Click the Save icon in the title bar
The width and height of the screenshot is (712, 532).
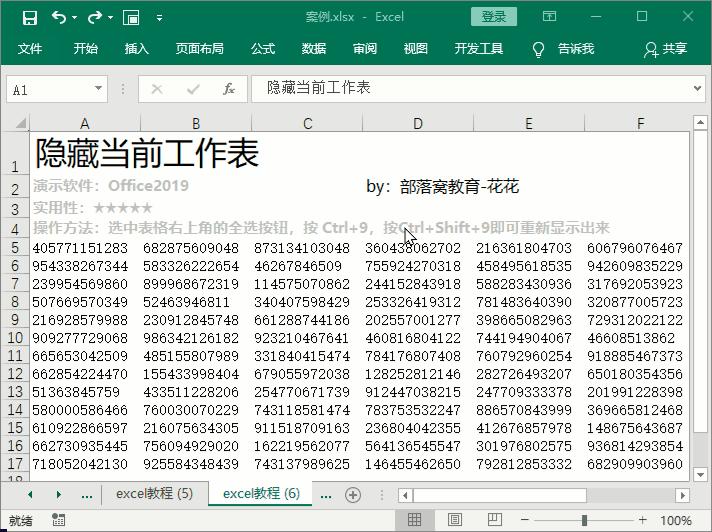(29, 17)
